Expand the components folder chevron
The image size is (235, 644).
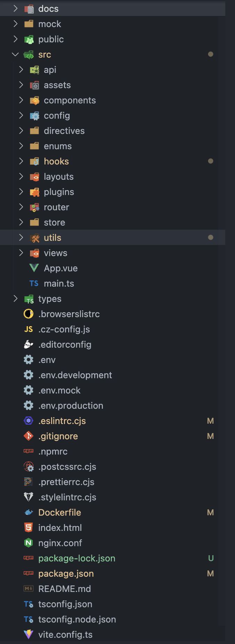click(21, 100)
